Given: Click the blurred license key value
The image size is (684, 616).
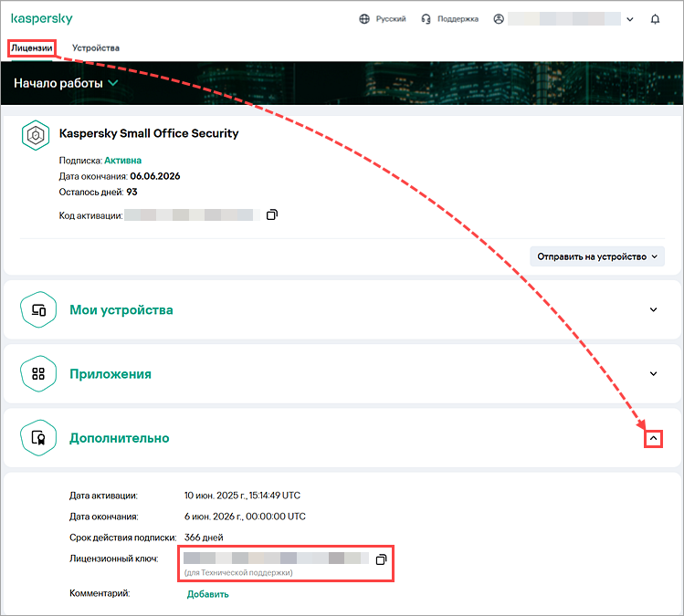Looking at the screenshot, I should (276, 559).
